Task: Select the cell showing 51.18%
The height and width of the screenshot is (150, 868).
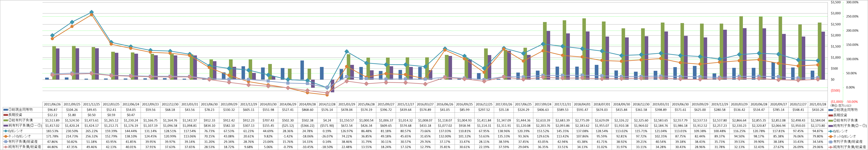Action: click(92, 142)
